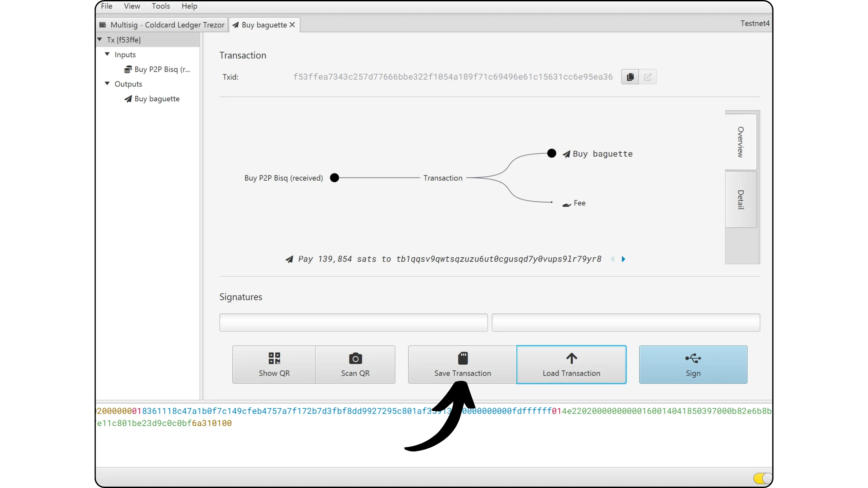Click the Scan QR camera button
Screen dimensions: 868x488
355,365
